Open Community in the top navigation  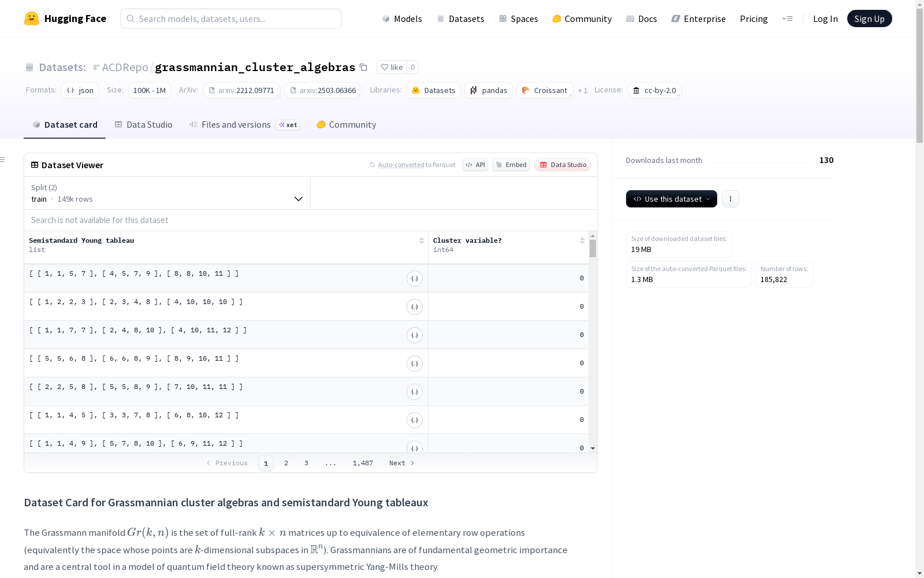(x=582, y=18)
